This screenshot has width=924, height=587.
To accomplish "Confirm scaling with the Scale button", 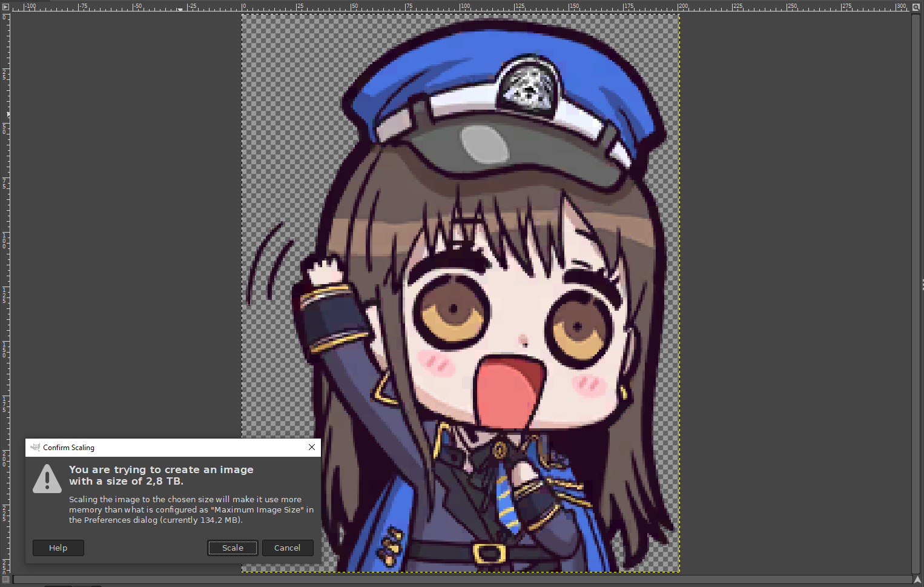I will pyautogui.click(x=233, y=548).
